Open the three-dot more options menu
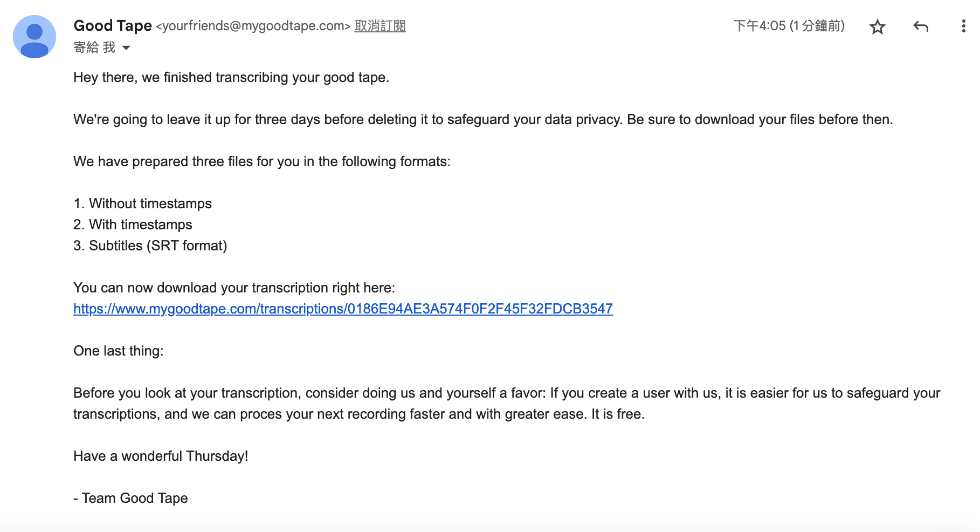 point(963,26)
